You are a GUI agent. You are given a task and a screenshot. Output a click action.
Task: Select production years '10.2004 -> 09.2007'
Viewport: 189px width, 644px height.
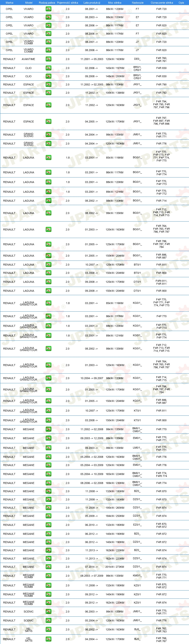(92, 378)
